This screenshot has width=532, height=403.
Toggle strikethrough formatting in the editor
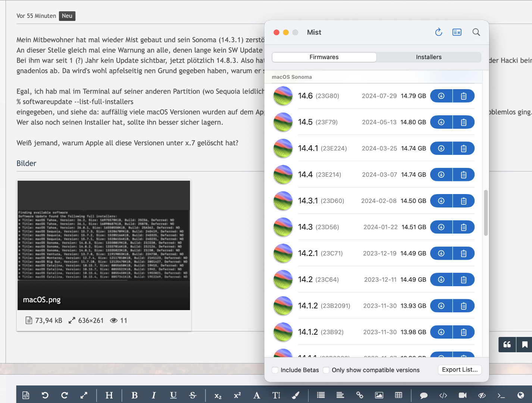(193, 395)
